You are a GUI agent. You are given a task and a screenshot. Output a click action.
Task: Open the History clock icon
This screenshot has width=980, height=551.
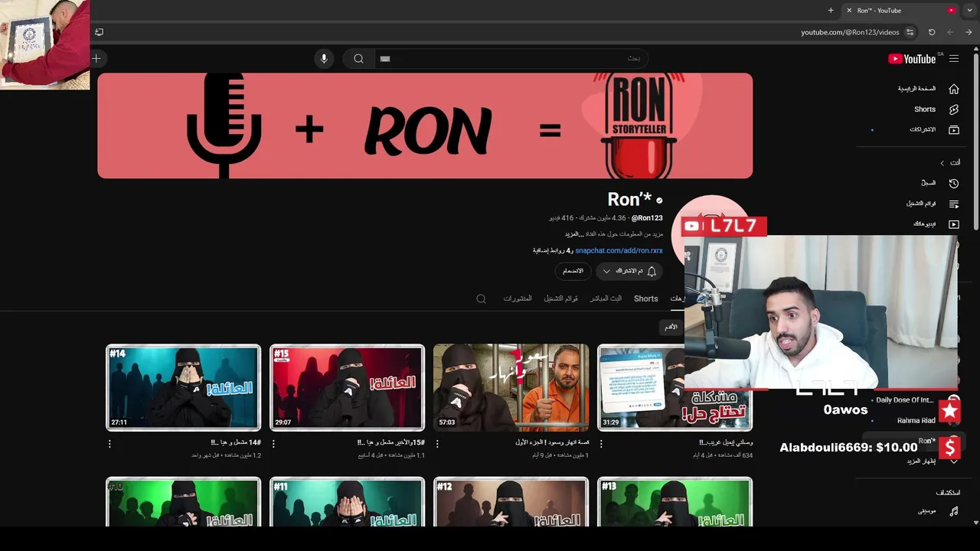click(x=954, y=184)
